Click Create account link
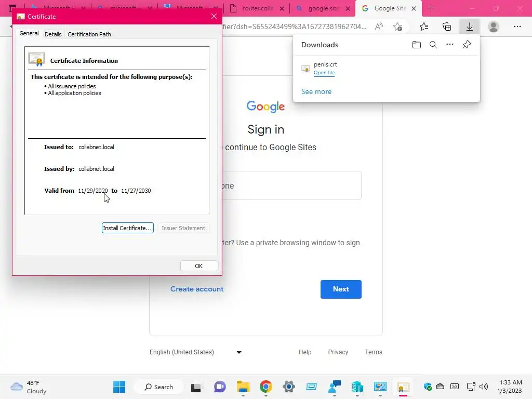Screen dimensions: 532x399 [197, 289]
